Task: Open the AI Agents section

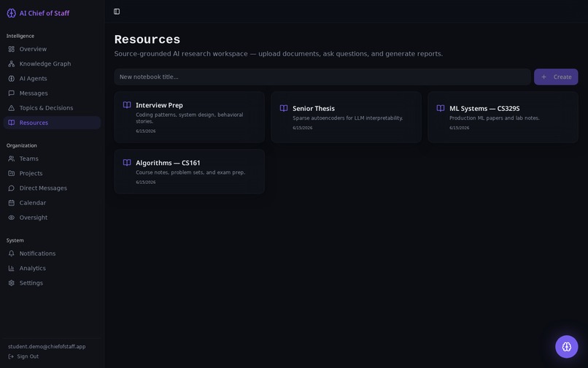Action: click(x=52, y=78)
